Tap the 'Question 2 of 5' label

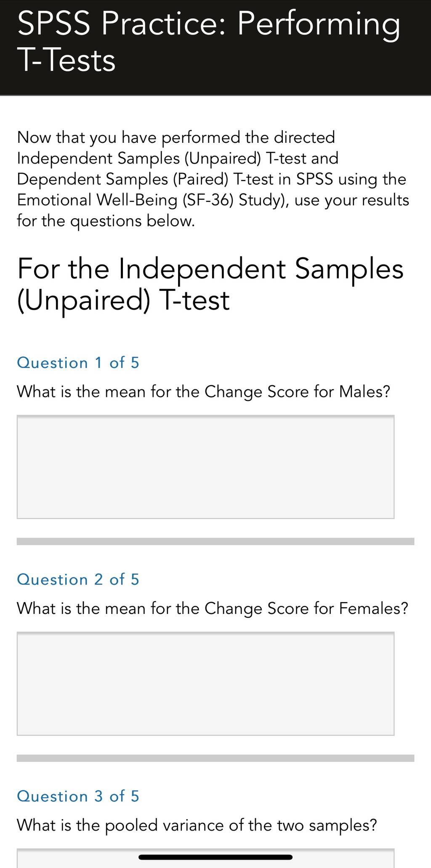[78, 579]
